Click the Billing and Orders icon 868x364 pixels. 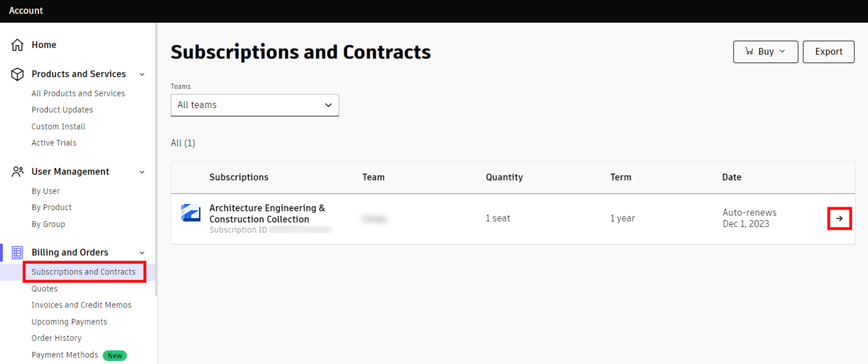point(17,253)
